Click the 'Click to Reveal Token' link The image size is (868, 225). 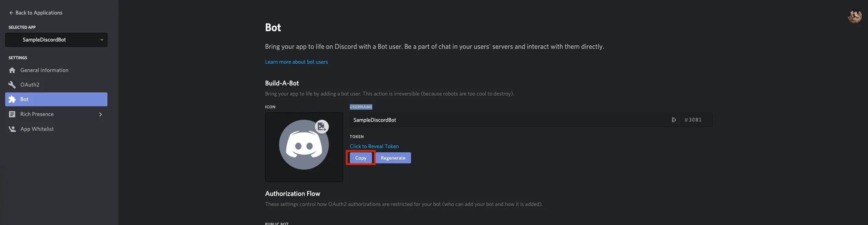374,146
